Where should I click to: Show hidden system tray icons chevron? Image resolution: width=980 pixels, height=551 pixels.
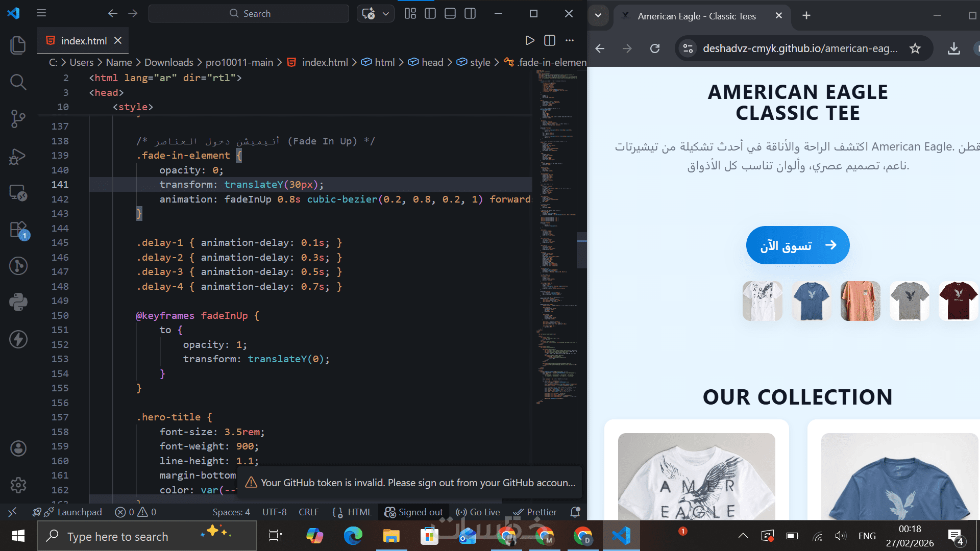pyautogui.click(x=743, y=536)
